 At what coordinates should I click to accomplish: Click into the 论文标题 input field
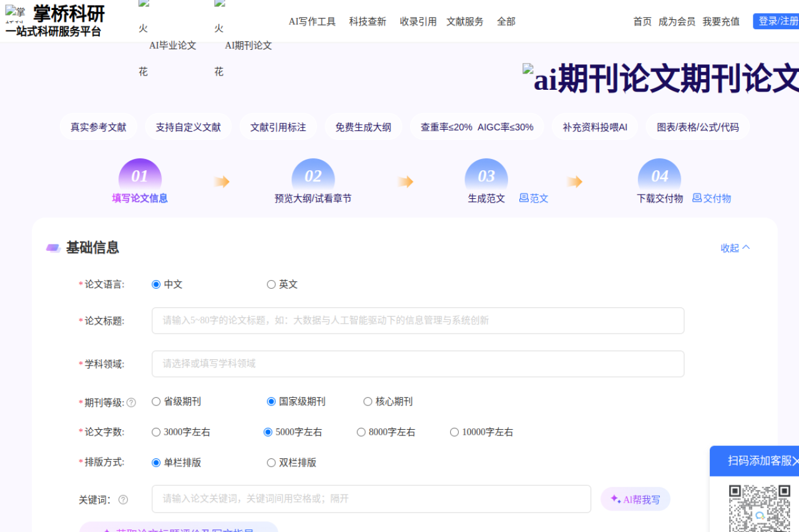point(418,321)
